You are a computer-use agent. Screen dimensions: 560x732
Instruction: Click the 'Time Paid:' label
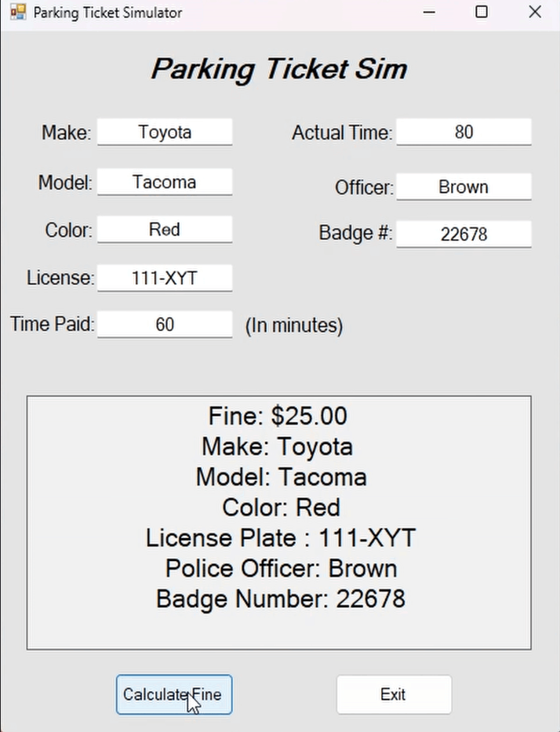[53, 324]
